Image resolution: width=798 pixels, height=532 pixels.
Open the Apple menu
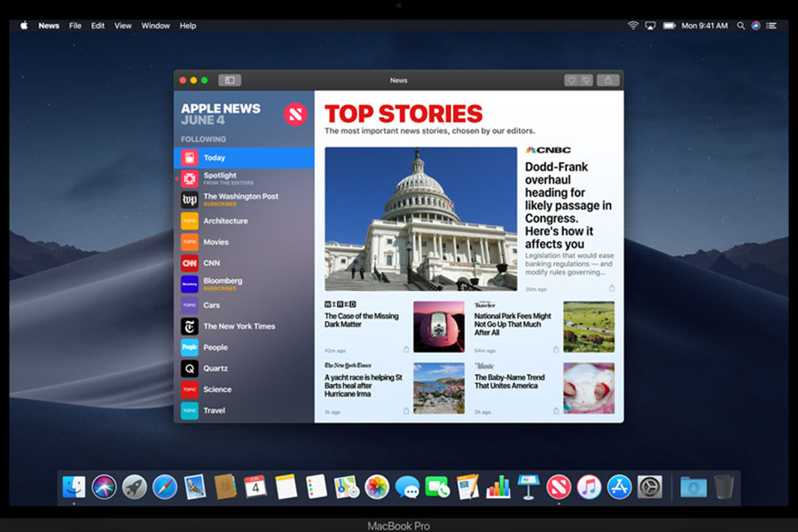[x=24, y=26]
